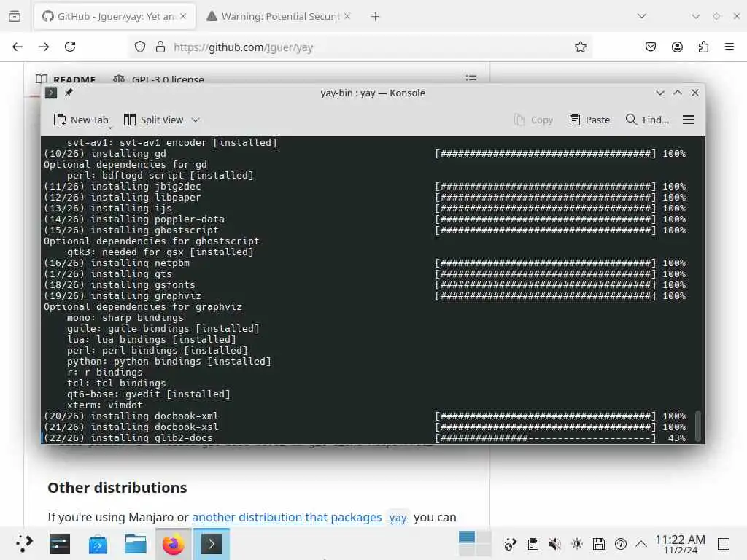747x560 pixels.
Task: Open System Settings from the taskbar
Action: click(x=60, y=544)
